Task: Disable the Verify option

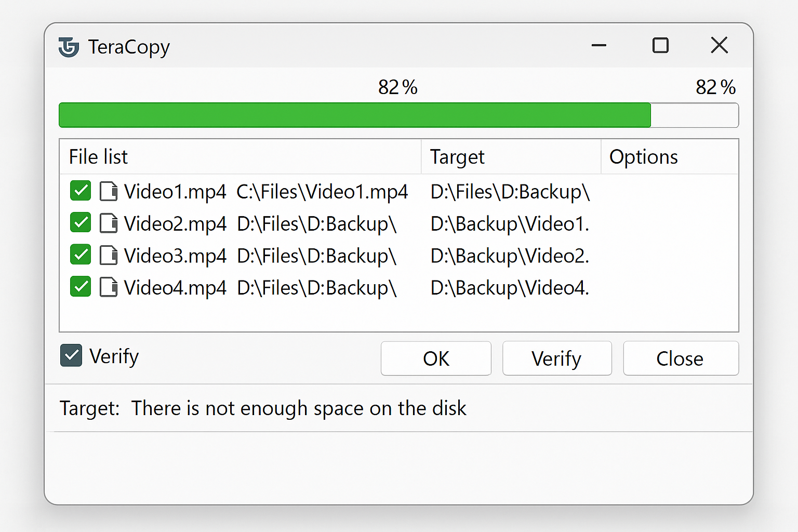Action: pyautogui.click(x=71, y=355)
